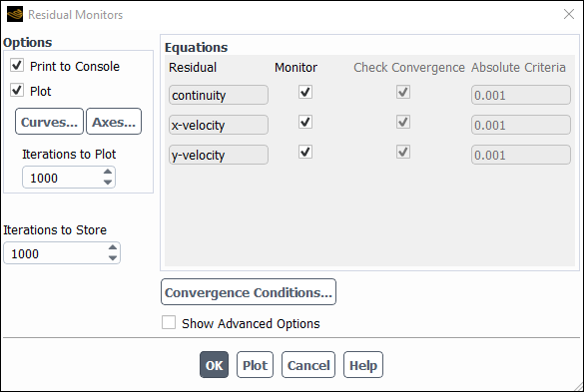Click the Fluent app icon in title bar
The height and width of the screenshot is (392, 584).
pyautogui.click(x=15, y=15)
